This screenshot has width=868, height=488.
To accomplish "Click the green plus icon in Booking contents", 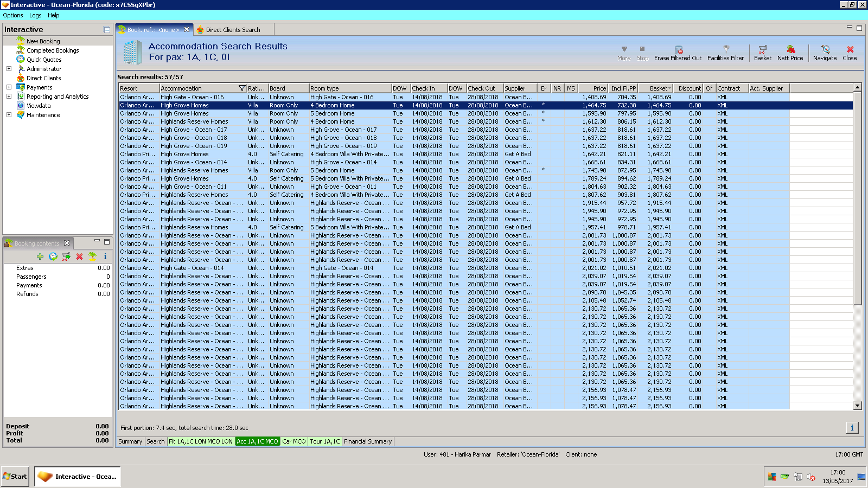I will pos(40,256).
